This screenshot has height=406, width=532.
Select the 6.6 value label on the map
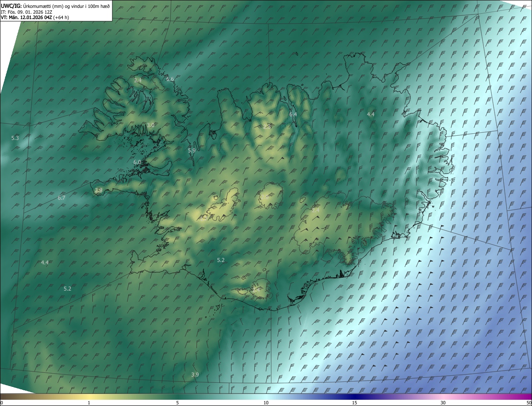pyautogui.click(x=170, y=79)
